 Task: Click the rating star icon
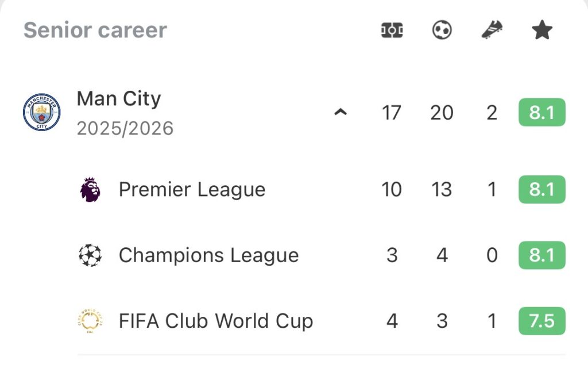(x=541, y=30)
